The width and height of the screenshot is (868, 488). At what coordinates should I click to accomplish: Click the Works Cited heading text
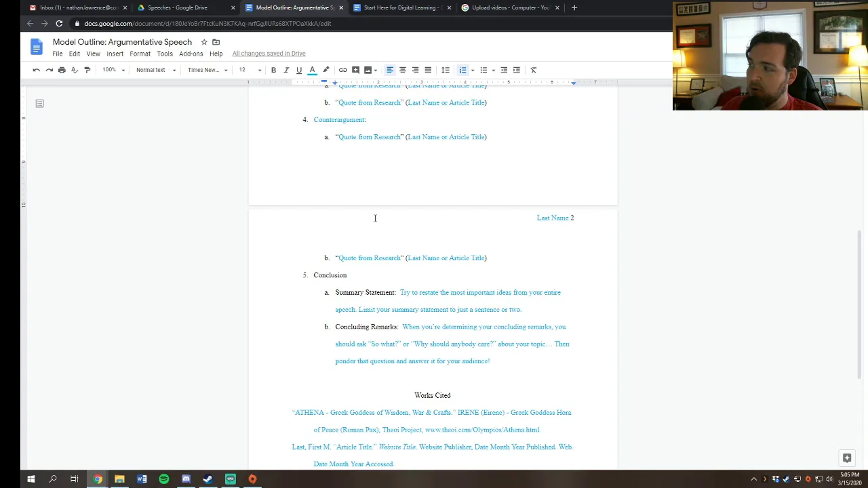point(433,395)
